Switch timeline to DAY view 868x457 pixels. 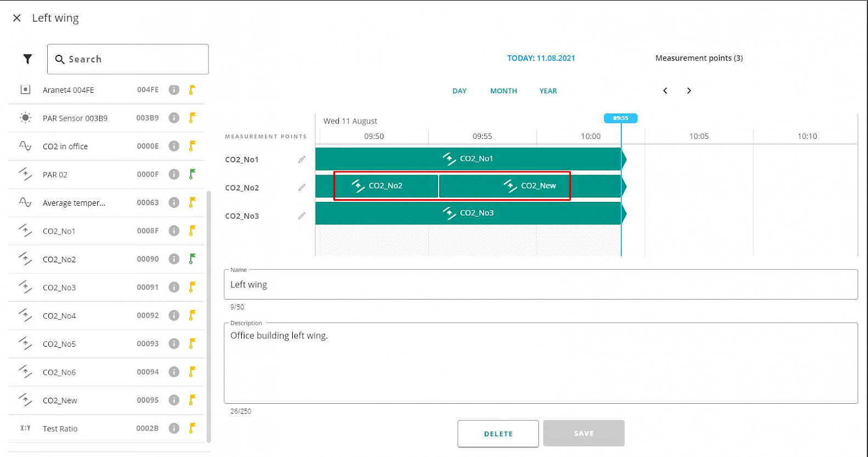[459, 91]
